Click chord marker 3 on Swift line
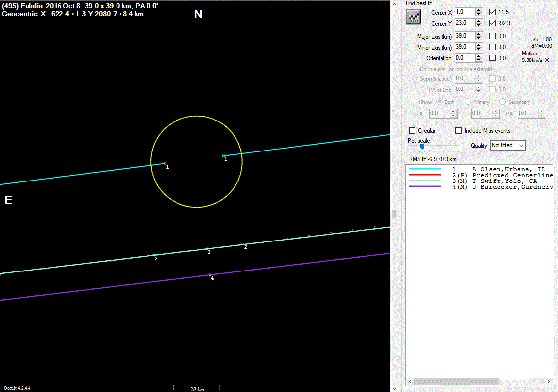This screenshot has width=558, height=392. [207, 249]
